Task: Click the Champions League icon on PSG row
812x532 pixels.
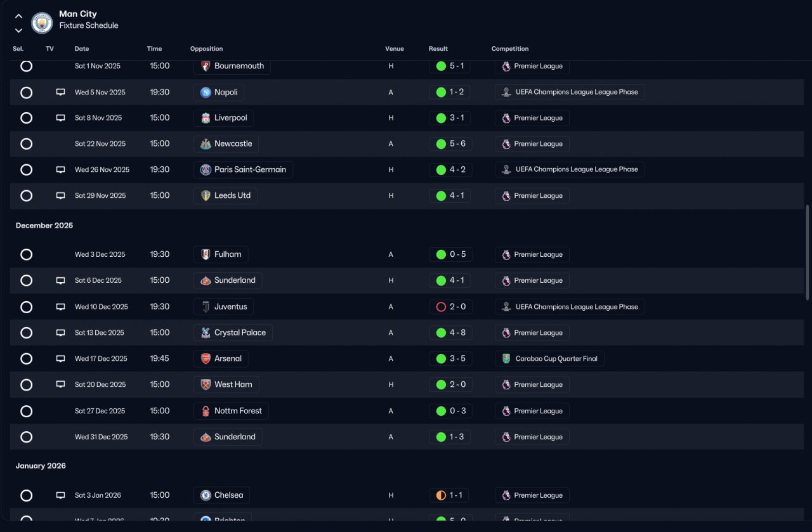Action: (x=506, y=170)
